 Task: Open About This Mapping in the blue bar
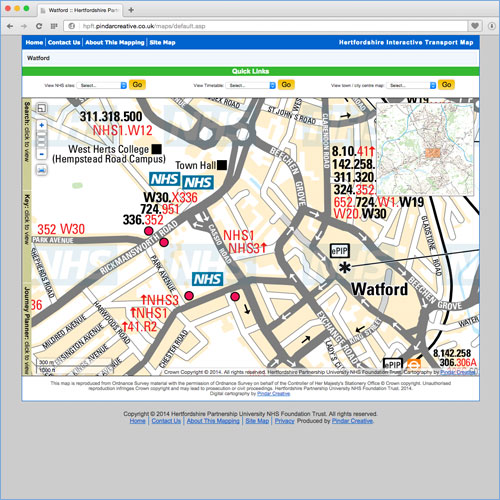(115, 42)
